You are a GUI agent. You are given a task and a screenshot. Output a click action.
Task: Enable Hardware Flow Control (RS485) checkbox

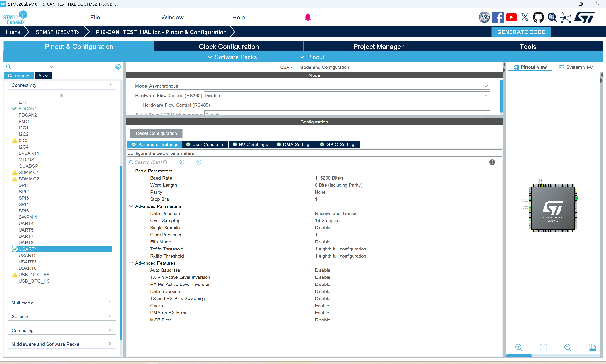click(x=139, y=105)
